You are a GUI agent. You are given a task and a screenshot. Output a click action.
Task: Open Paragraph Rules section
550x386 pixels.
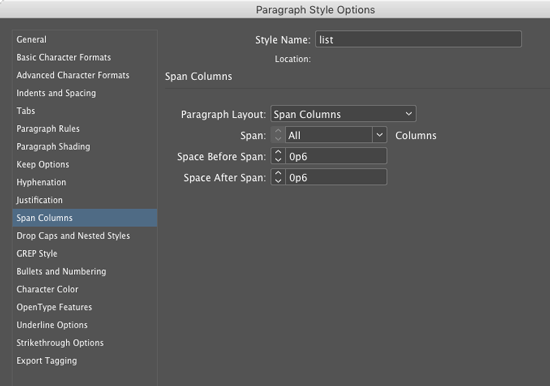click(x=85, y=129)
